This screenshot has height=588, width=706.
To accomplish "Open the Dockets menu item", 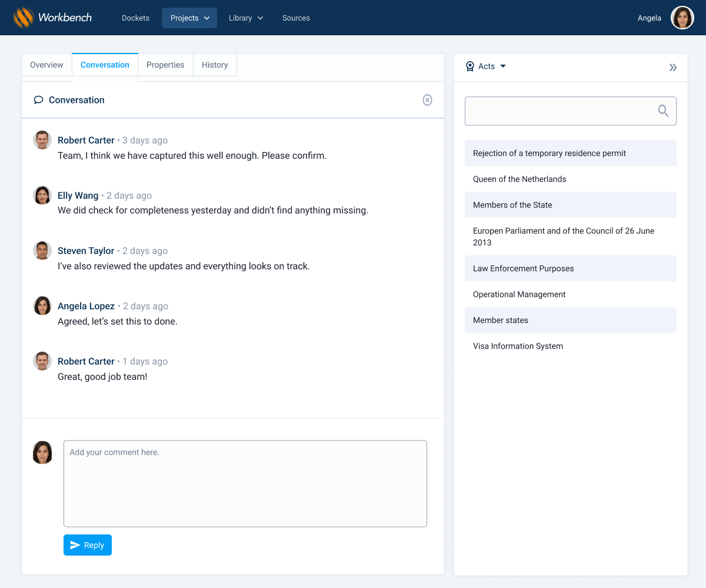I will coord(135,18).
